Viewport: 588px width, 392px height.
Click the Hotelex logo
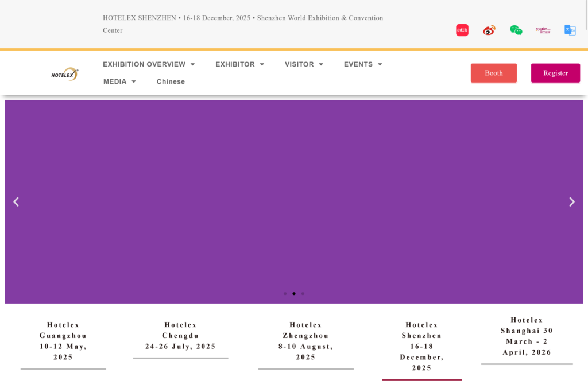(64, 74)
